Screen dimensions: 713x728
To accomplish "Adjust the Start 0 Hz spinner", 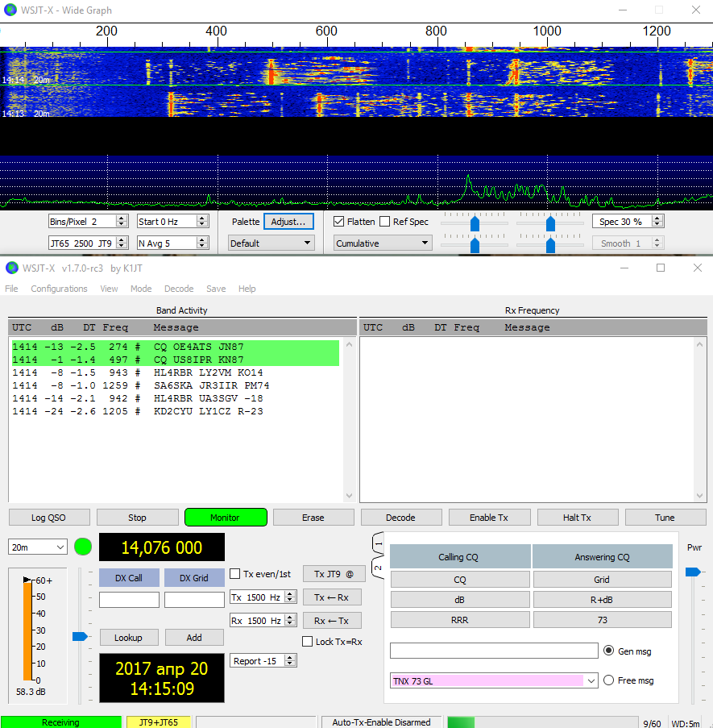I will (201, 222).
